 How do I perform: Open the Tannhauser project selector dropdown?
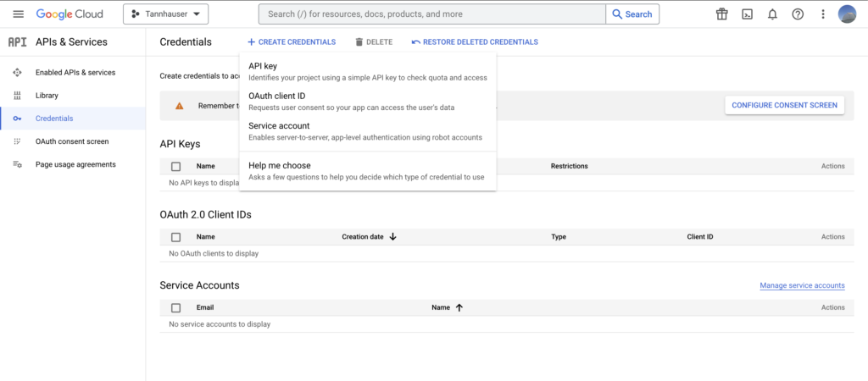[165, 14]
